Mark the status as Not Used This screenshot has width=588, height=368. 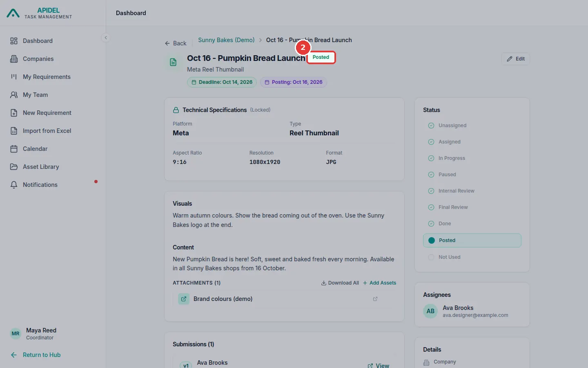tap(472, 257)
